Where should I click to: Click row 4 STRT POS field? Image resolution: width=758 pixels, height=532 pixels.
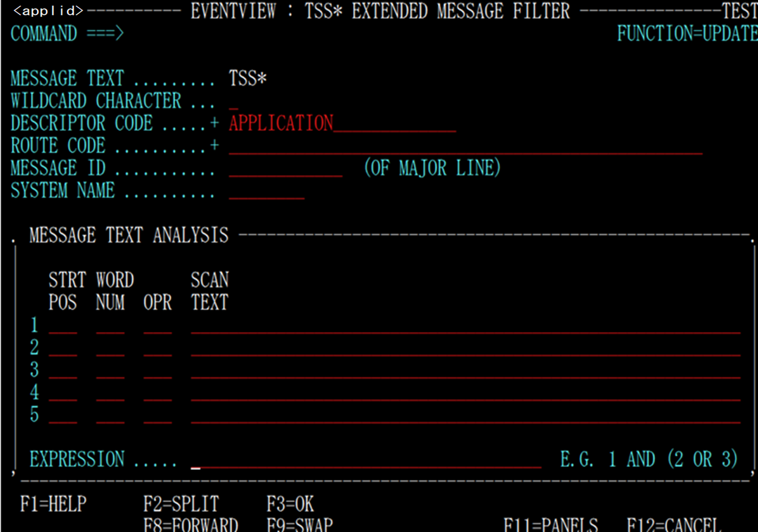tap(63, 392)
